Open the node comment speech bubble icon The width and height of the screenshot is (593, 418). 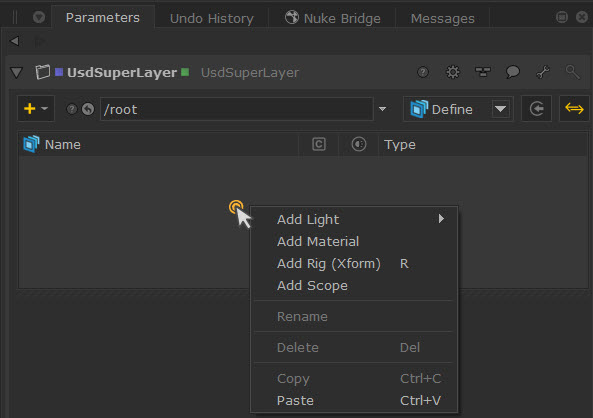[513, 72]
